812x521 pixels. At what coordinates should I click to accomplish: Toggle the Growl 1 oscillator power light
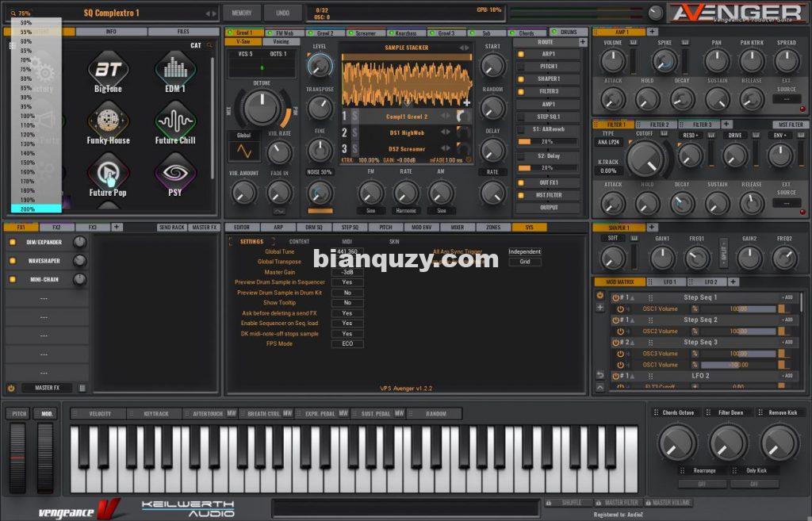tap(231, 33)
